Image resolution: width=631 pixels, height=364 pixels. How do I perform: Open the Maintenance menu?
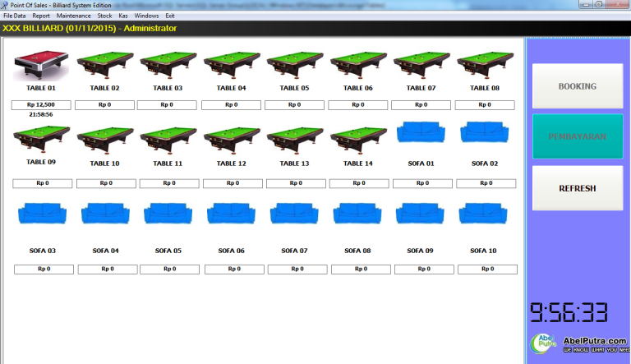click(74, 16)
